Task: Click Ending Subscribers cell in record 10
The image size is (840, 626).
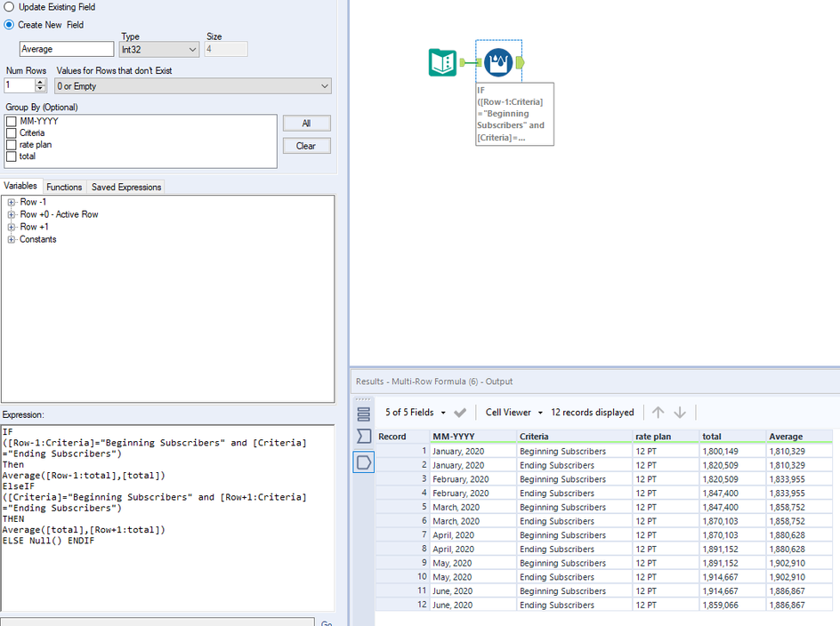Action: (x=574, y=577)
